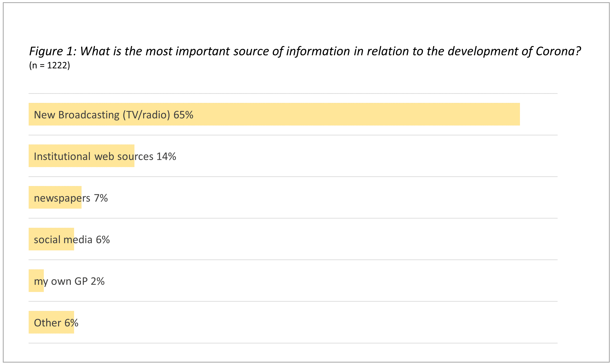
Task: Select the 'New Broadcasting' label text
Action: [x=76, y=115]
